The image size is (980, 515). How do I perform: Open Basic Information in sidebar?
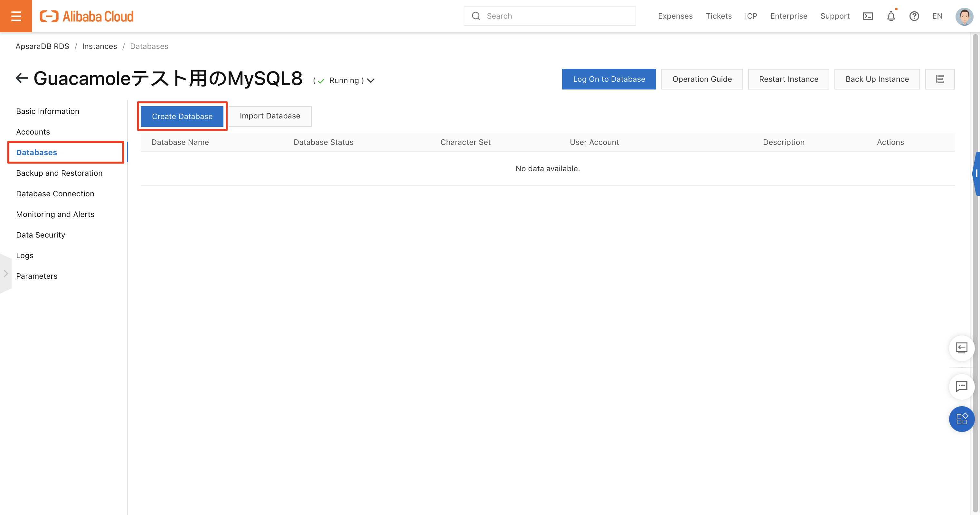pyautogui.click(x=48, y=111)
